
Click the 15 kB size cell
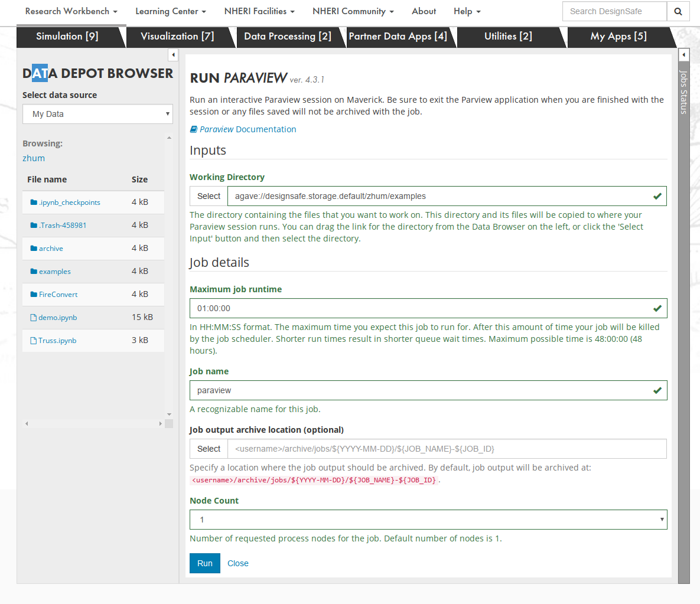[142, 318]
